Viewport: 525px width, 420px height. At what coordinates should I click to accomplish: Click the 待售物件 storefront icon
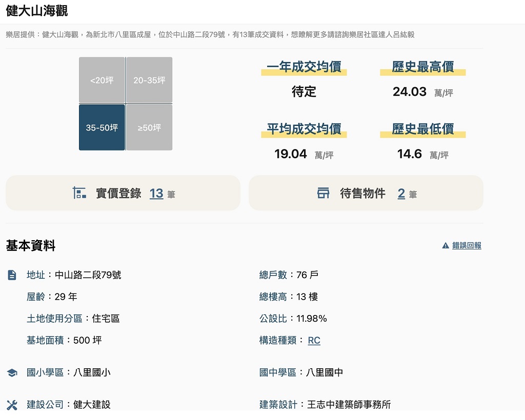(x=323, y=193)
